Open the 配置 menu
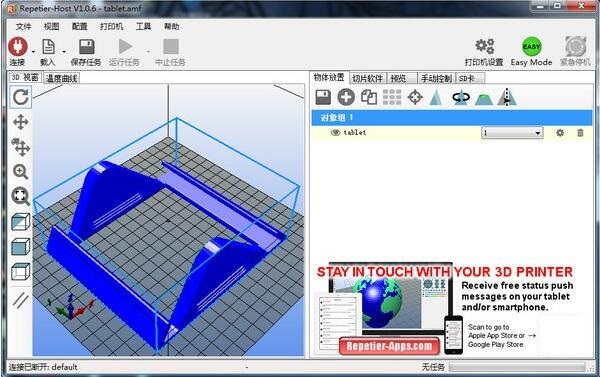The image size is (600, 377). (x=80, y=26)
